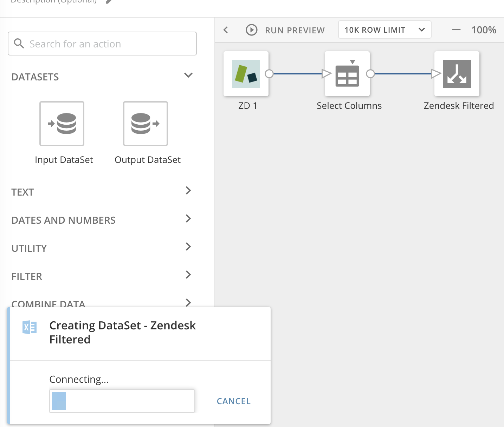Click the search magnifier icon
This screenshot has height=427, width=504.
[x=19, y=44]
